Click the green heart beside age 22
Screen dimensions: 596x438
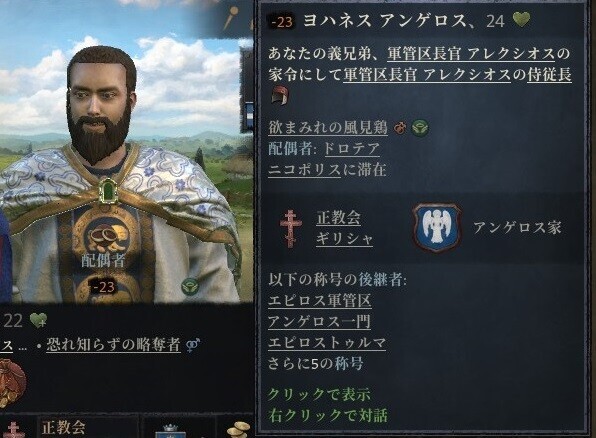[38, 321]
